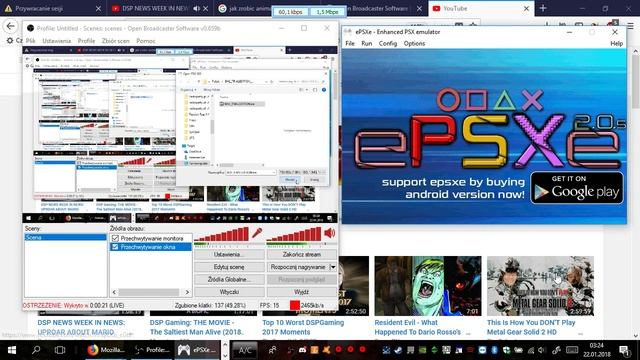Click sources list scroll left arrow
The image size is (640, 360).
114,292
